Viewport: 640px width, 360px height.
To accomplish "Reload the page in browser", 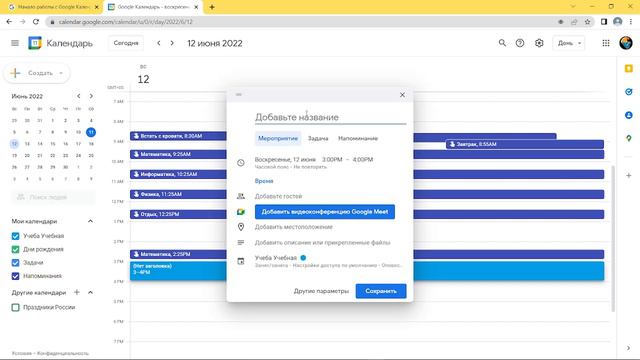I will [x=36, y=22].
